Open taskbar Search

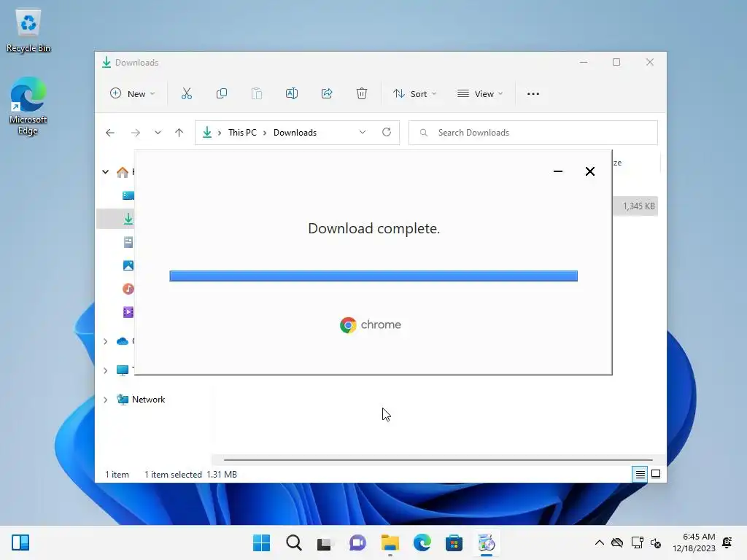tap(293, 542)
